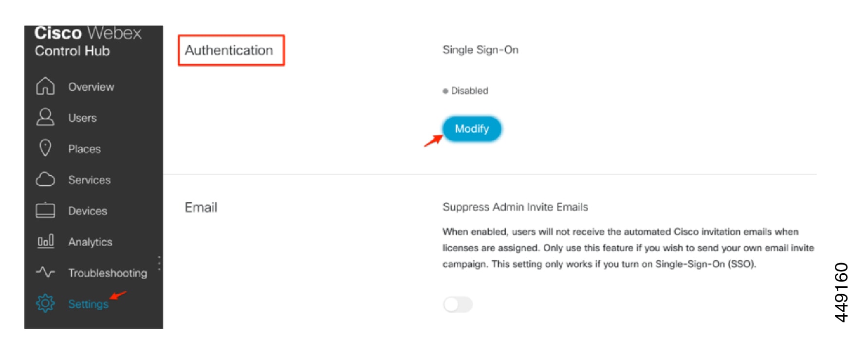Image resolution: width=868 pixels, height=354 pixels.
Task: Select the Troubleshooting menu label
Action: (x=108, y=273)
